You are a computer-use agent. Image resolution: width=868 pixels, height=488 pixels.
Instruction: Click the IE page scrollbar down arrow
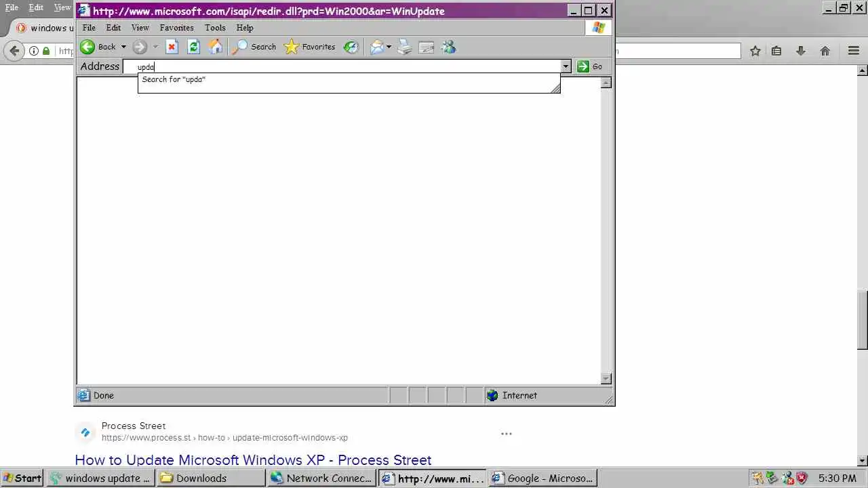[606, 379]
